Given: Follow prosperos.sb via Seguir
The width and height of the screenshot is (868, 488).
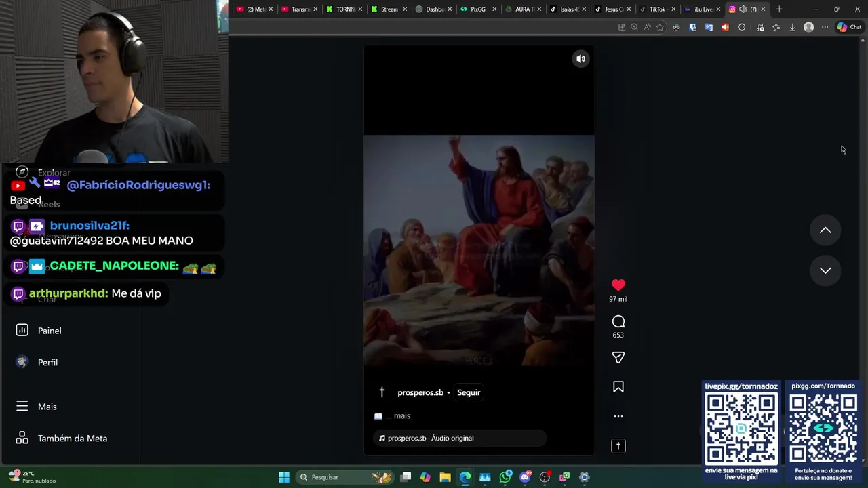Looking at the screenshot, I should (469, 392).
